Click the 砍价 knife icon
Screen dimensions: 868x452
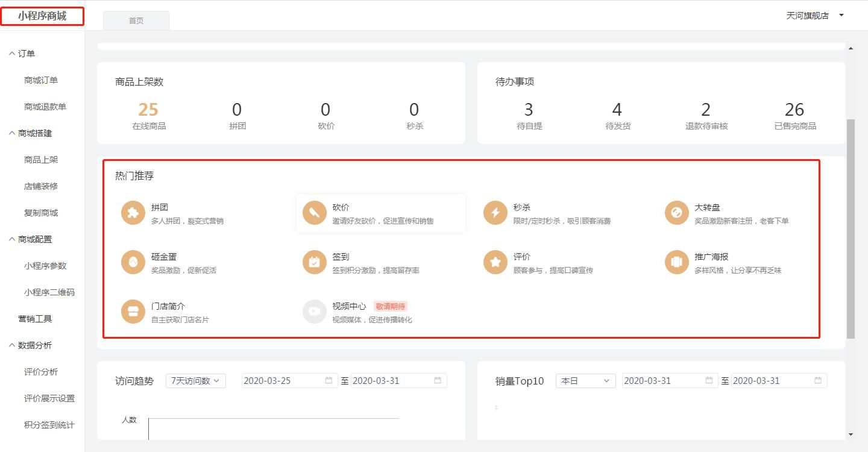click(314, 213)
